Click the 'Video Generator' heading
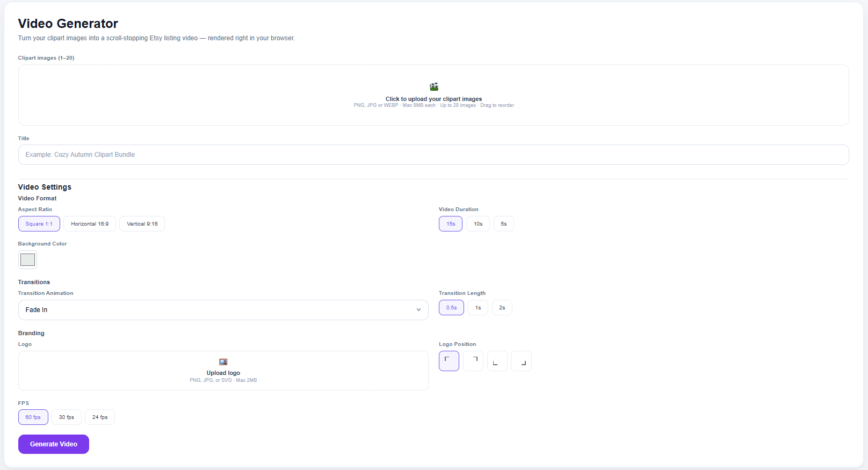 coord(68,24)
